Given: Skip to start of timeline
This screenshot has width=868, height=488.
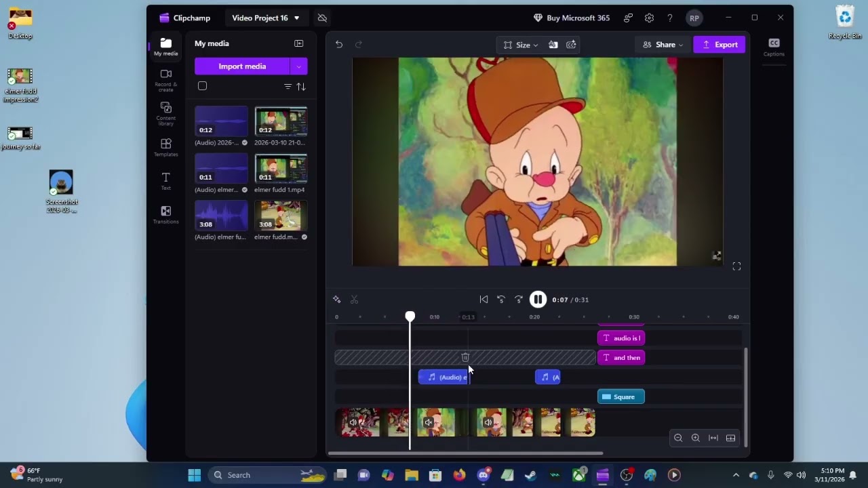Looking at the screenshot, I should [484, 300].
